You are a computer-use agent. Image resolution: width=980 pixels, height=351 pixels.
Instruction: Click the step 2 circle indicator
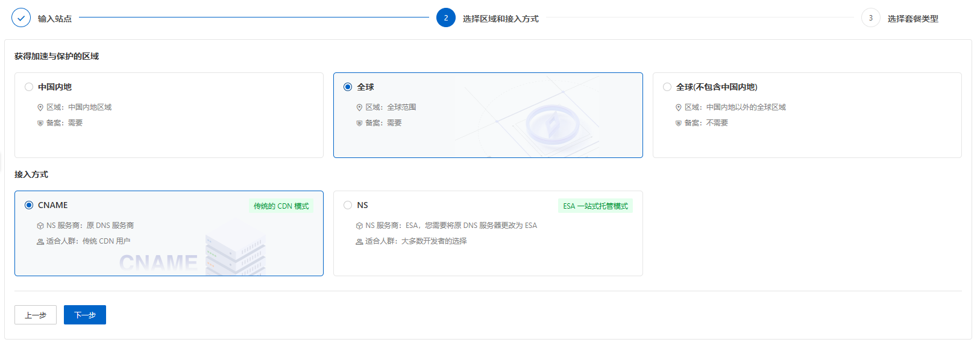pos(446,18)
